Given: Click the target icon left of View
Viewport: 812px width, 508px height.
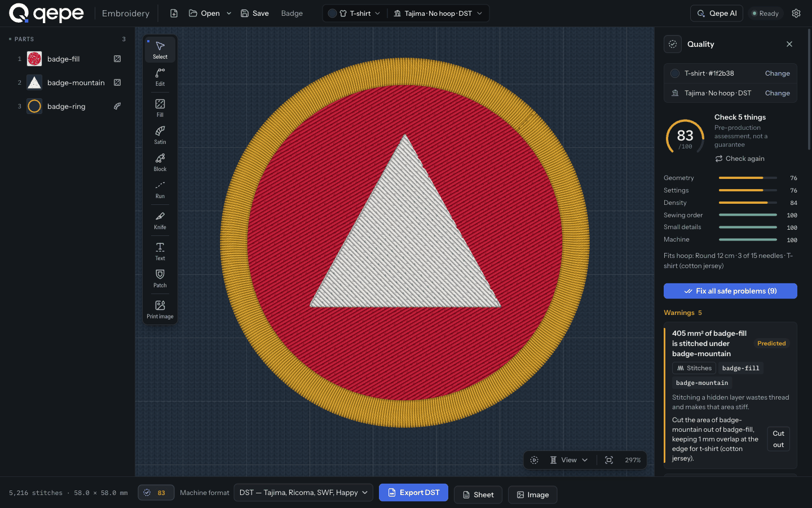Looking at the screenshot, I should pos(535,460).
